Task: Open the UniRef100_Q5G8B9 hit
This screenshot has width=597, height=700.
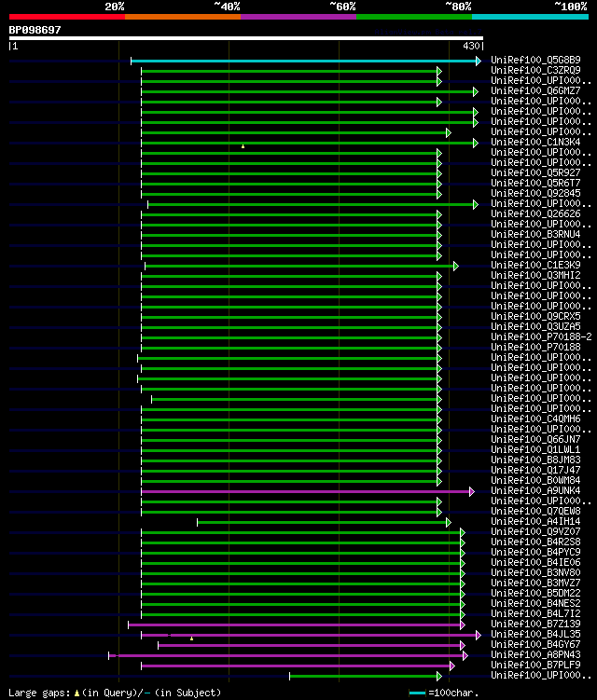Action: click(535, 60)
